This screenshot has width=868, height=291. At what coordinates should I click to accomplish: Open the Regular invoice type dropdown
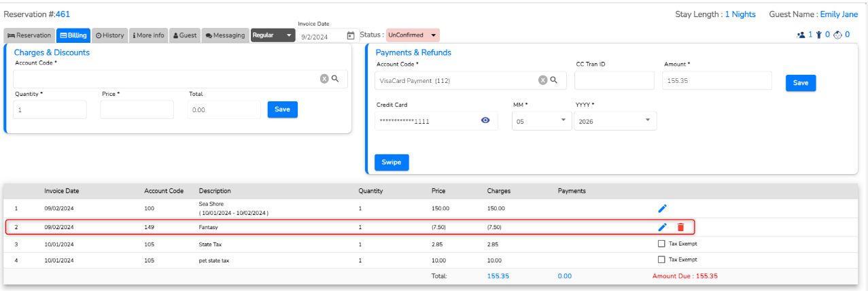(273, 35)
